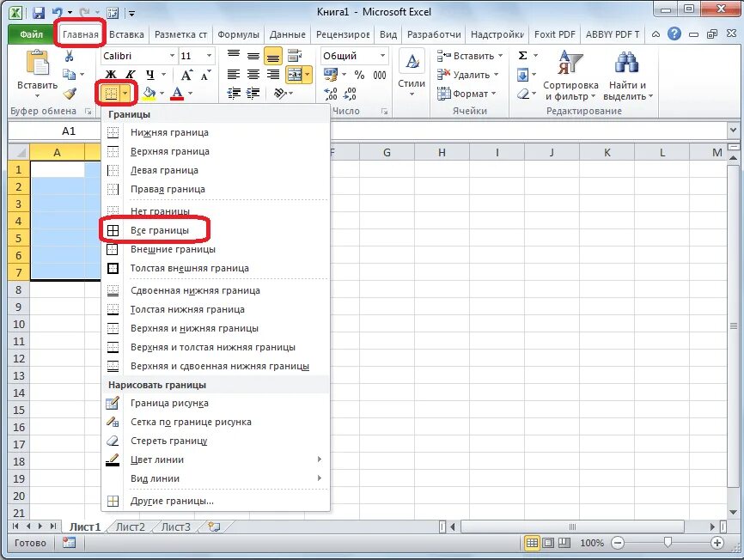Expand the Вставить cells dropdown
The width and height of the screenshot is (744, 560).
click(501, 56)
